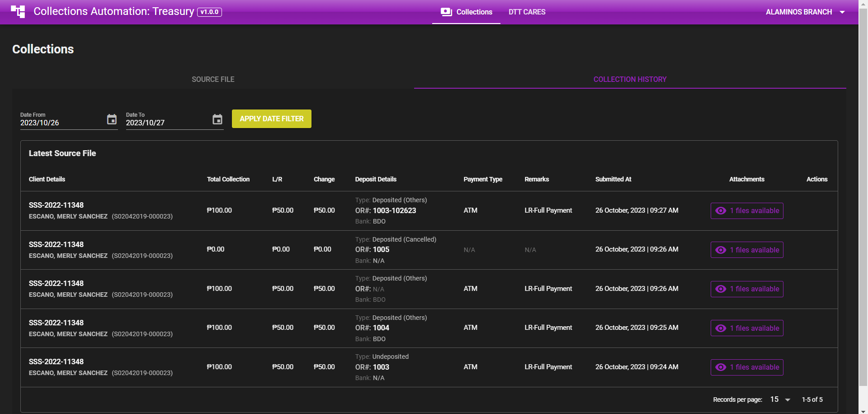Open the Date To calendar picker icon
The width and height of the screenshot is (868, 414).
[x=217, y=119]
